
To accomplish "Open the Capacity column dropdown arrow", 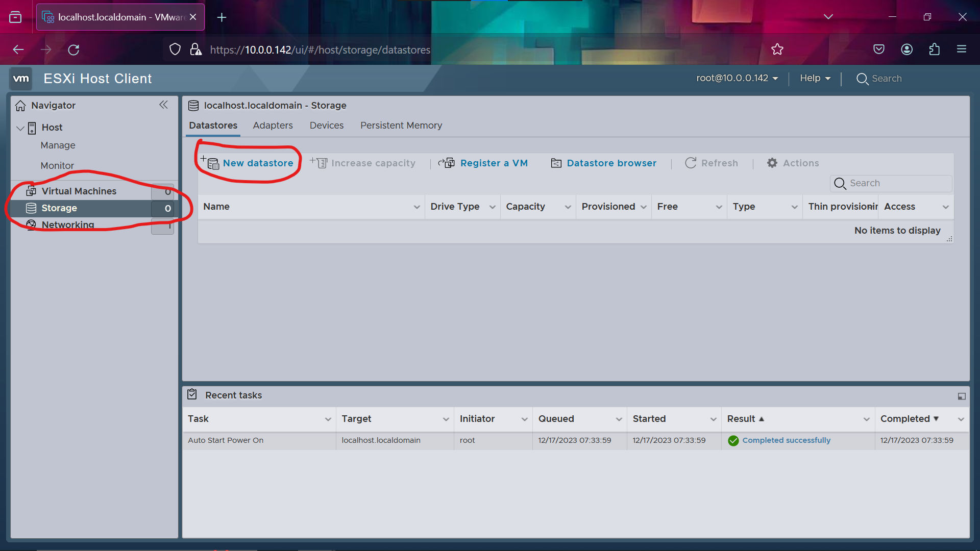I will click(568, 207).
